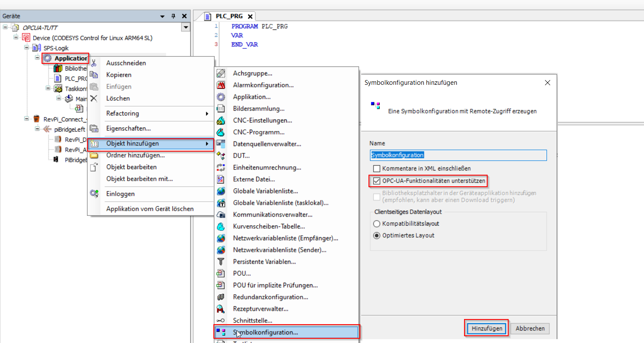Image resolution: width=644 pixels, height=343 pixels.
Task: Open the project dropdown beside OPCUA-TUTT
Action: pyautogui.click(x=186, y=27)
